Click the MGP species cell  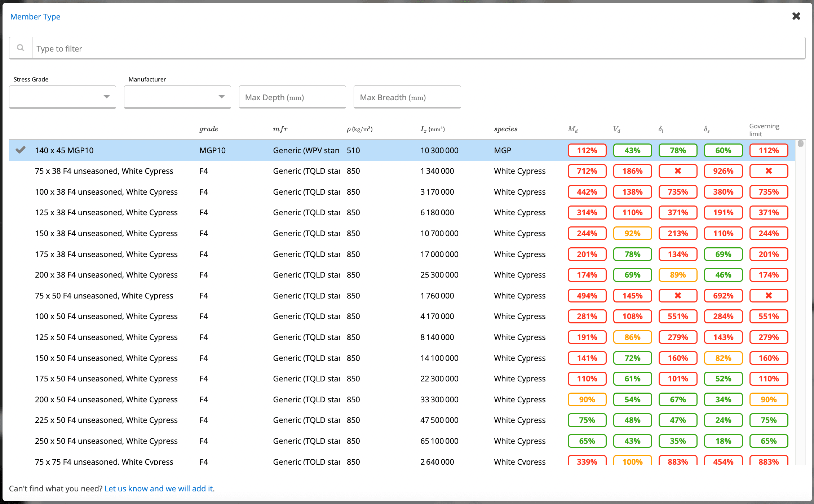[x=503, y=150]
